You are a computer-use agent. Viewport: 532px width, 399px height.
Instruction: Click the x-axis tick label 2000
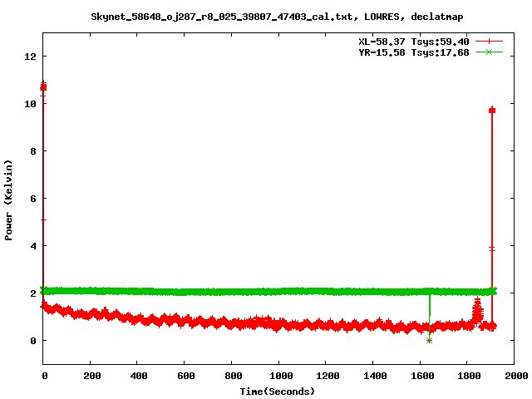tap(516, 376)
